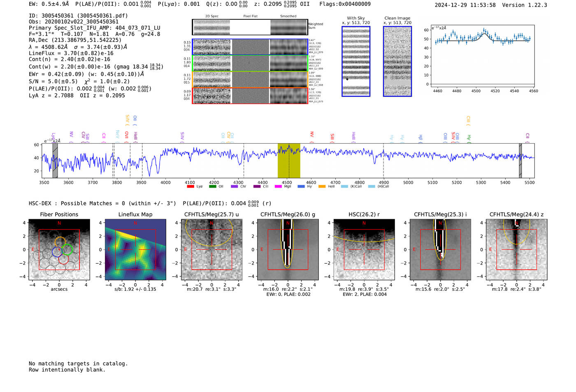The image size is (576, 392).
Task: Click 'No matching targets in catalog.' text
Action: (78, 363)
